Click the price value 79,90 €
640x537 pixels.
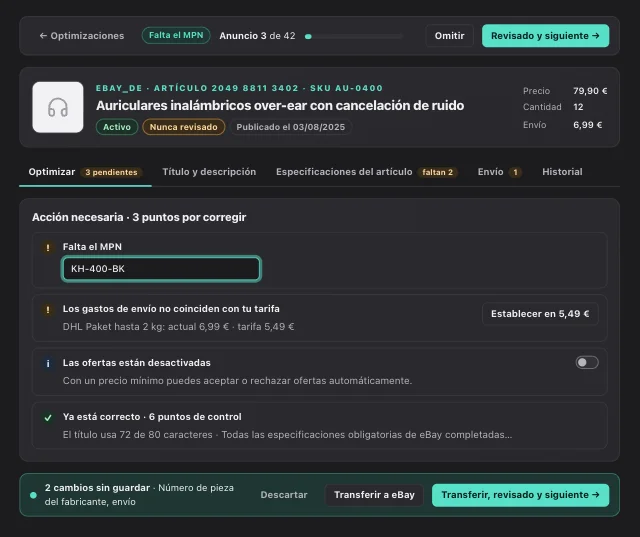(x=590, y=91)
